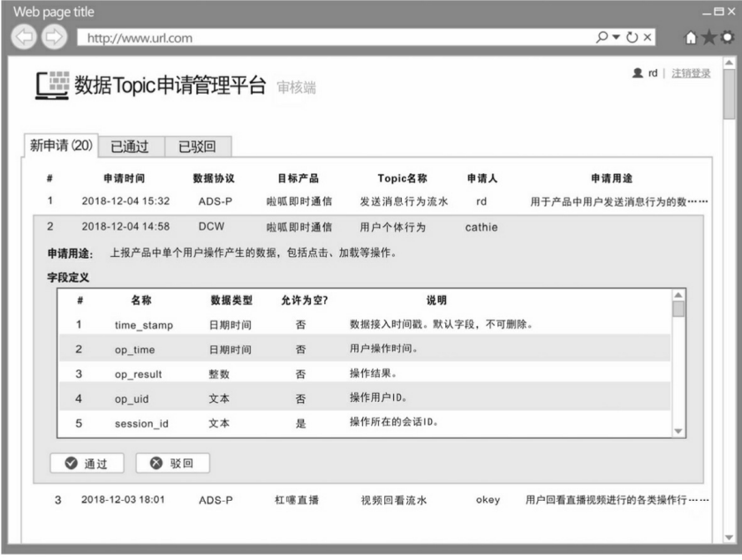Viewport: 742px width, 560px height.
Task: Click the Topic名称 column header
Action: point(402,178)
